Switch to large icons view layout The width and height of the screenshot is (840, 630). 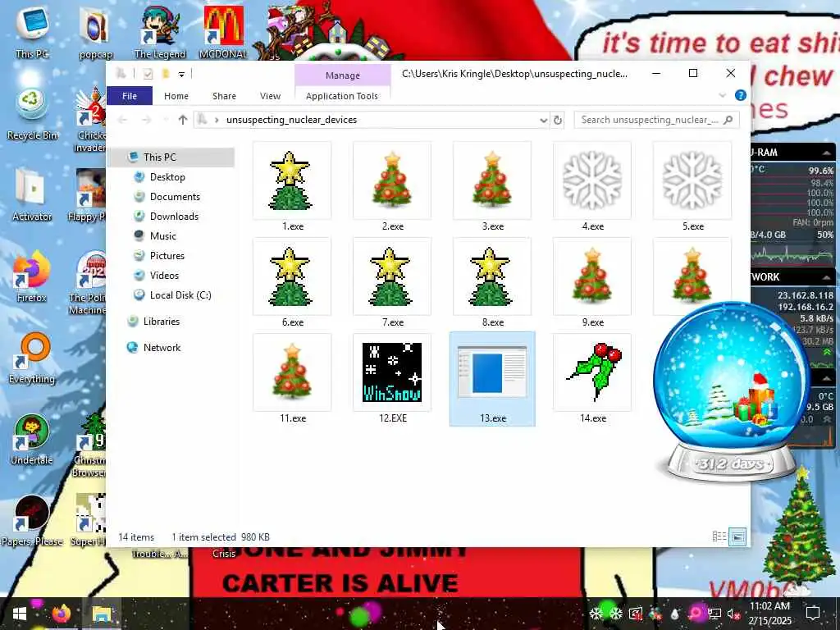(x=737, y=536)
